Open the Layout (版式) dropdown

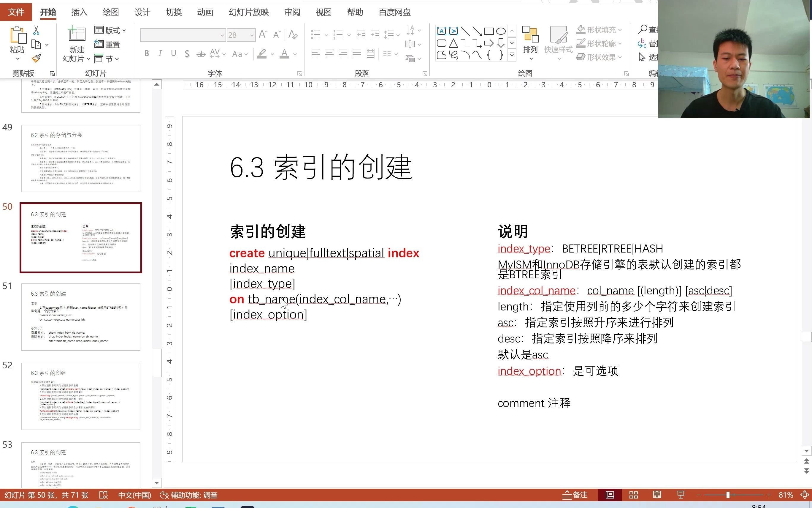click(110, 30)
